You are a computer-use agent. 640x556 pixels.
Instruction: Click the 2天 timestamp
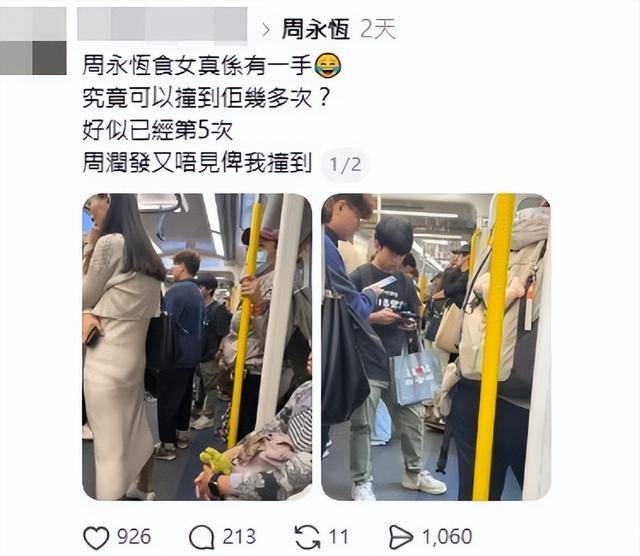pos(378,29)
